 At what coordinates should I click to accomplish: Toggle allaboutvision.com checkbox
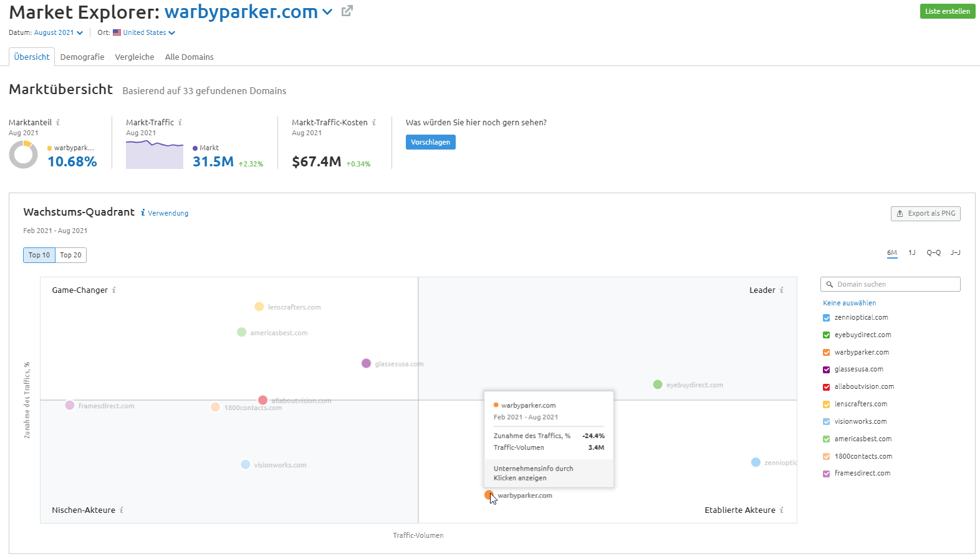[x=827, y=387]
